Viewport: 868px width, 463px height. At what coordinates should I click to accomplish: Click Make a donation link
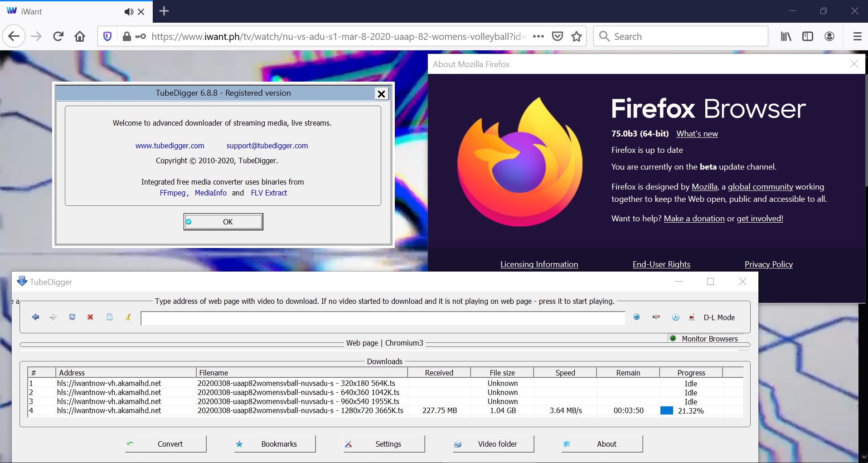694,219
